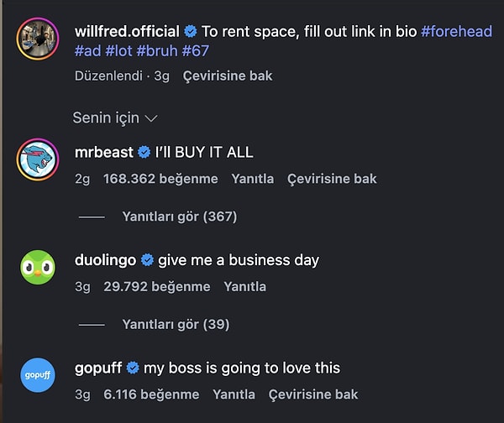This screenshot has height=423, width=504.
Task: Open the gopuff username link
Action: point(97,368)
